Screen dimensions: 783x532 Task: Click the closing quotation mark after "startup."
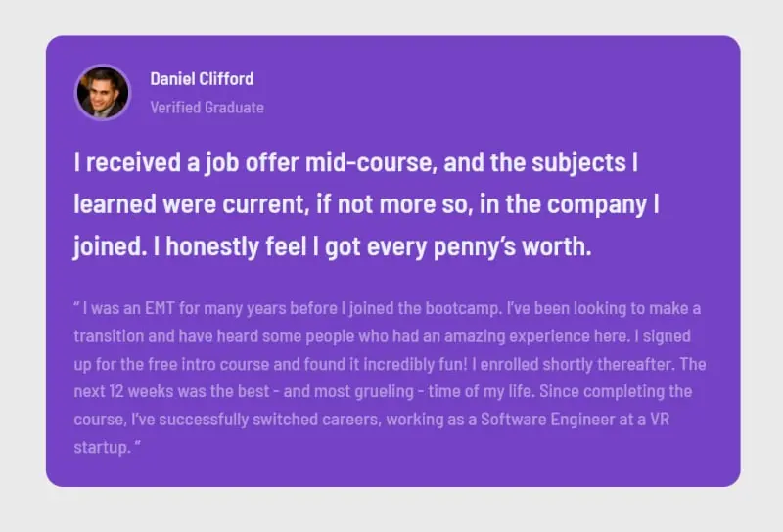(x=138, y=447)
